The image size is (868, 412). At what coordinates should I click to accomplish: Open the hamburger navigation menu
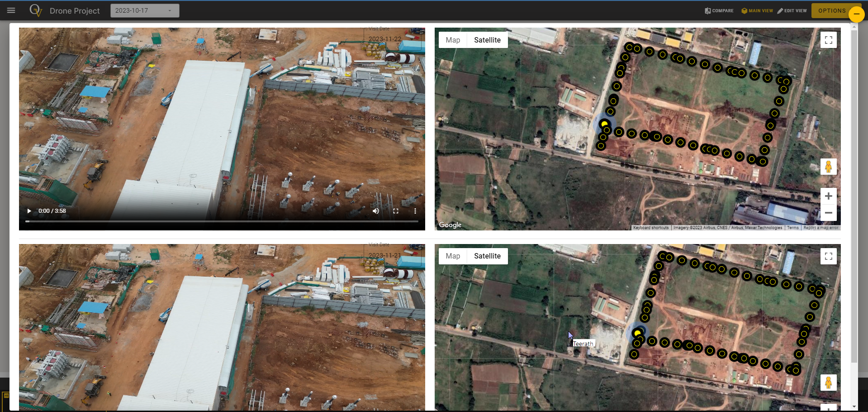(x=11, y=10)
